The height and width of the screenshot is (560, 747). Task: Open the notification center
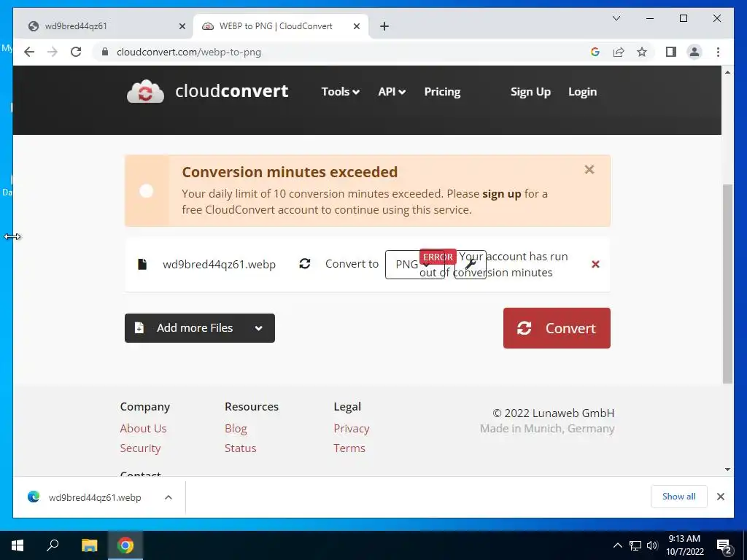[724, 546]
